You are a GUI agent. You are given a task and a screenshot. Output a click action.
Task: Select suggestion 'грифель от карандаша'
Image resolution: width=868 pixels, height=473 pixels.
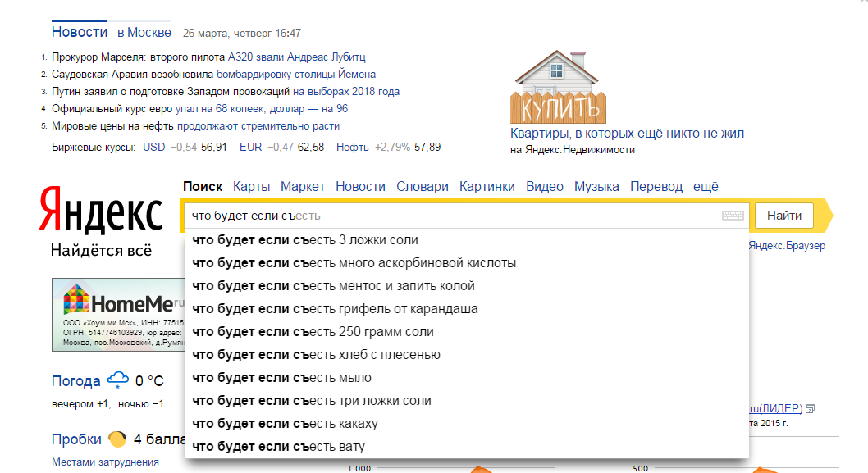click(x=467, y=309)
